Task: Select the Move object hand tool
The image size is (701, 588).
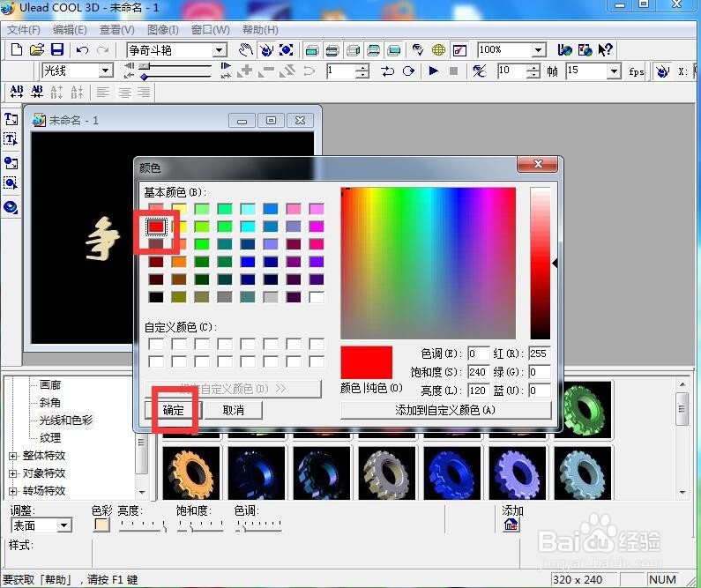Action: pyautogui.click(x=245, y=50)
